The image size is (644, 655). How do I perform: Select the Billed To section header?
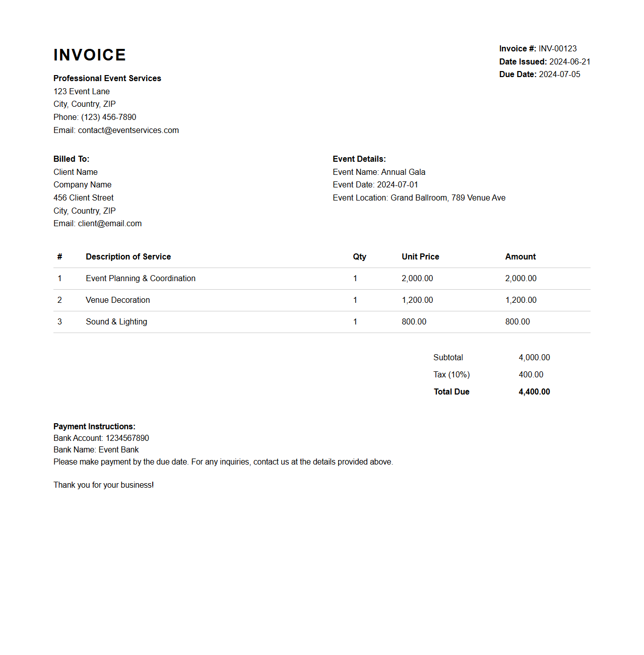pyautogui.click(x=71, y=159)
